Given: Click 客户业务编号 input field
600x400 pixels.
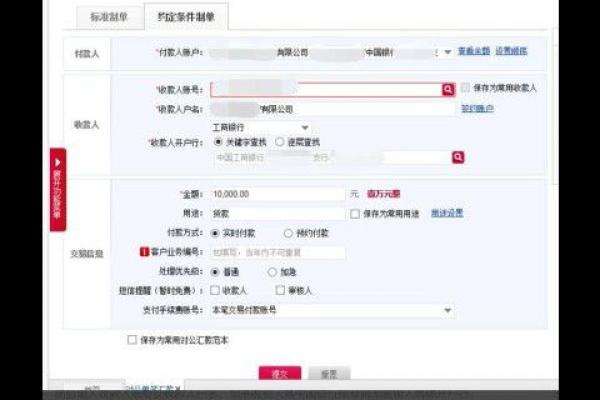Looking at the screenshot, I should pyautogui.click(x=278, y=253).
